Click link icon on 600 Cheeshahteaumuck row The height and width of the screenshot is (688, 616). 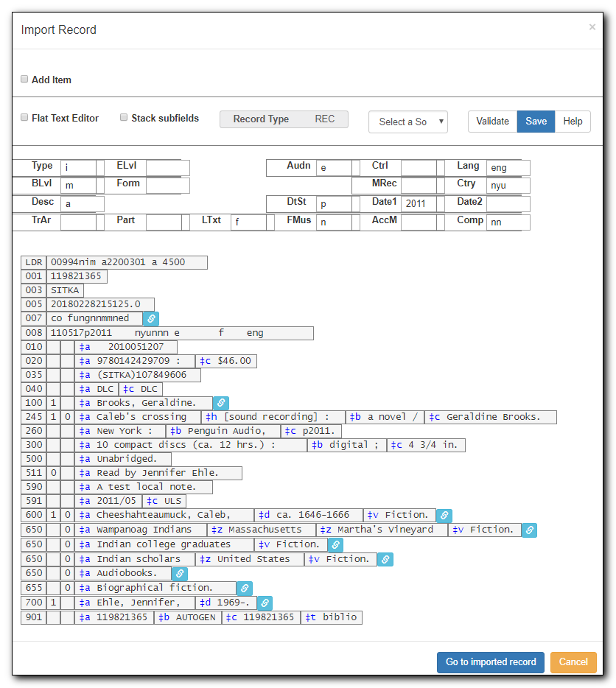point(444,515)
